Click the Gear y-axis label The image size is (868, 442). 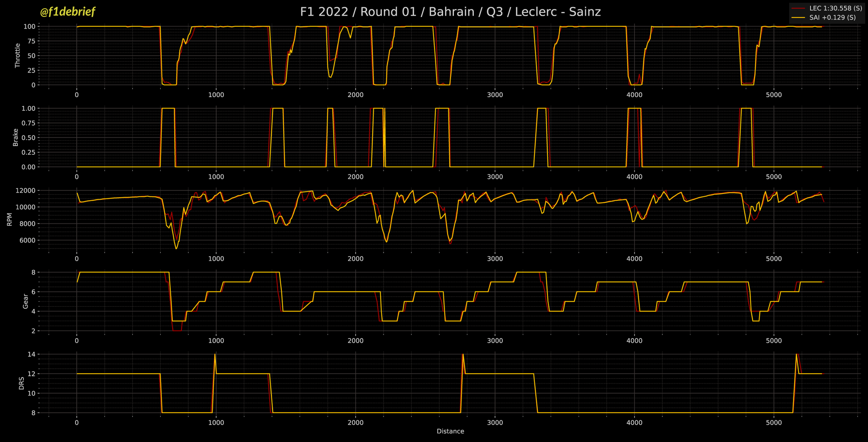[25, 301]
